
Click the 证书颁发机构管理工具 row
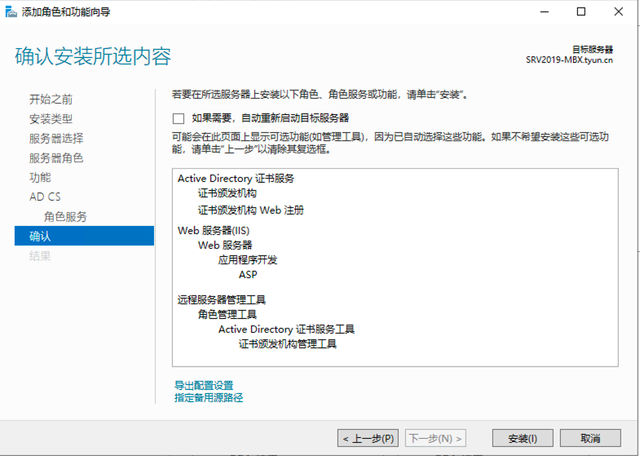[x=288, y=344]
